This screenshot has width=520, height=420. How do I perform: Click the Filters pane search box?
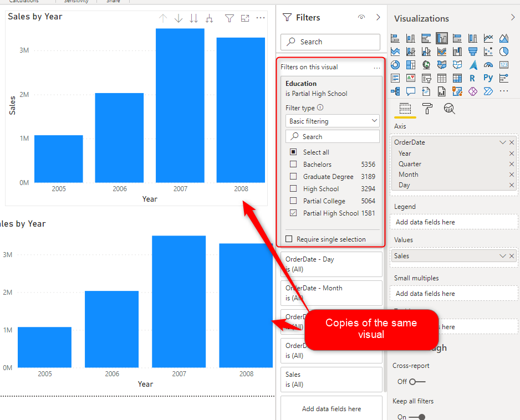(331, 42)
